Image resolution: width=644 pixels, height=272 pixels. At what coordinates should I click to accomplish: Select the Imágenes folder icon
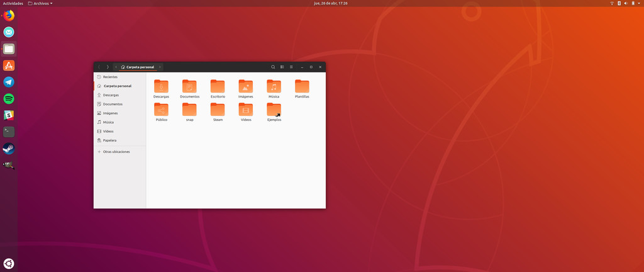[x=246, y=87]
